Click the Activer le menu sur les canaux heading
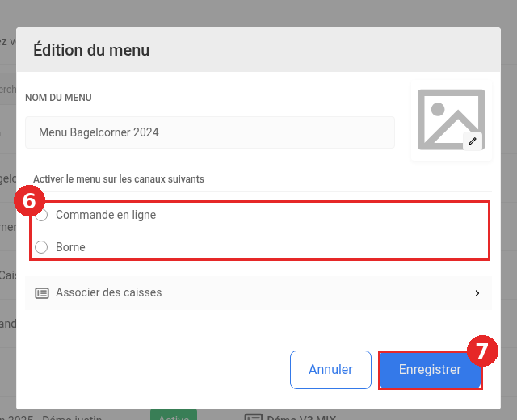The width and height of the screenshot is (517, 420). click(119, 179)
